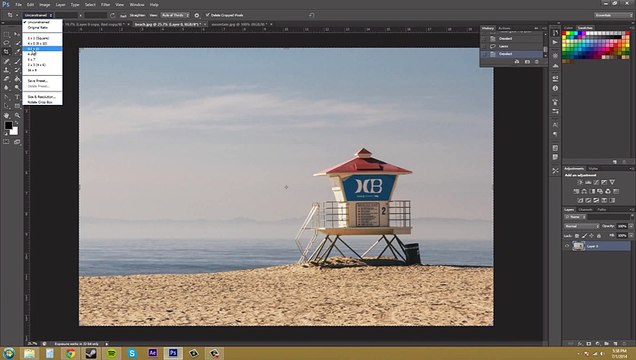Screen dimensions: 636x360
Task: Open the Fill slider arrow
Action: (631, 236)
